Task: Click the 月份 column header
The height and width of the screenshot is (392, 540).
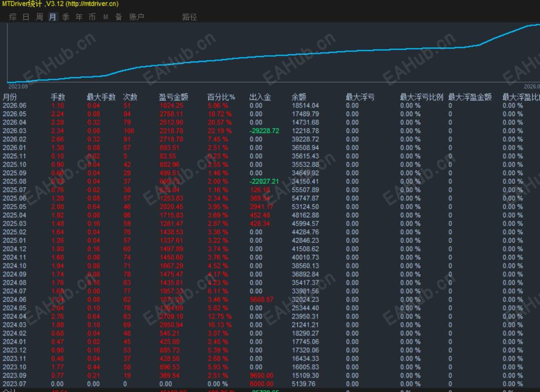Action: 10,97
